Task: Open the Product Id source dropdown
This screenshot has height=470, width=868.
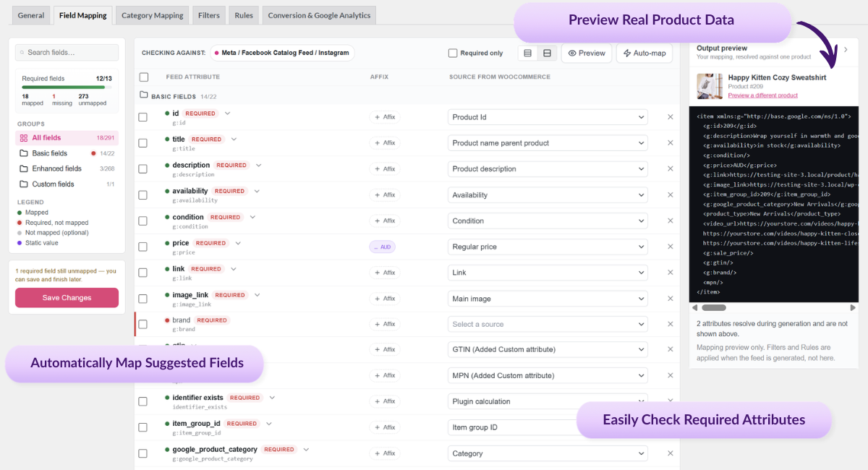Action: 548,117
